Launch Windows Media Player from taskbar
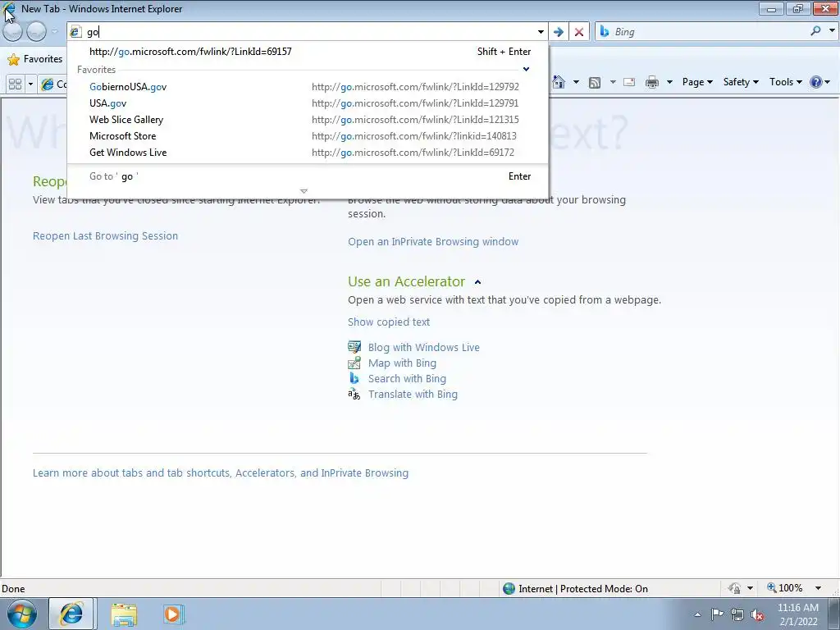Screen dimensions: 840x630 coord(173,614)
